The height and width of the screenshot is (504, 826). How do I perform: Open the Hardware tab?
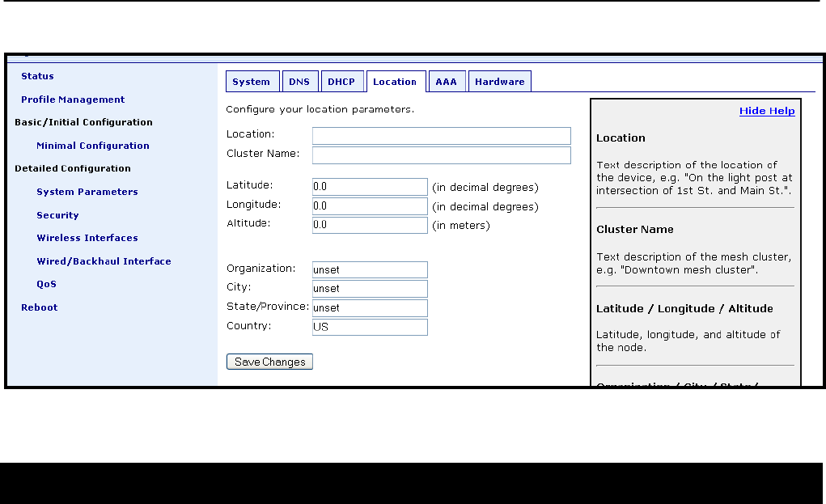500,82
